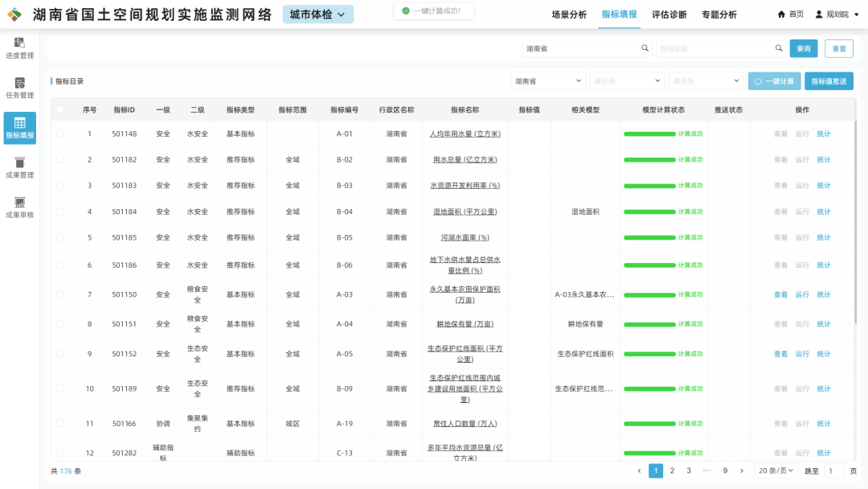Click the 一键计算 button
868x489 pixels.
pos(774,81)
